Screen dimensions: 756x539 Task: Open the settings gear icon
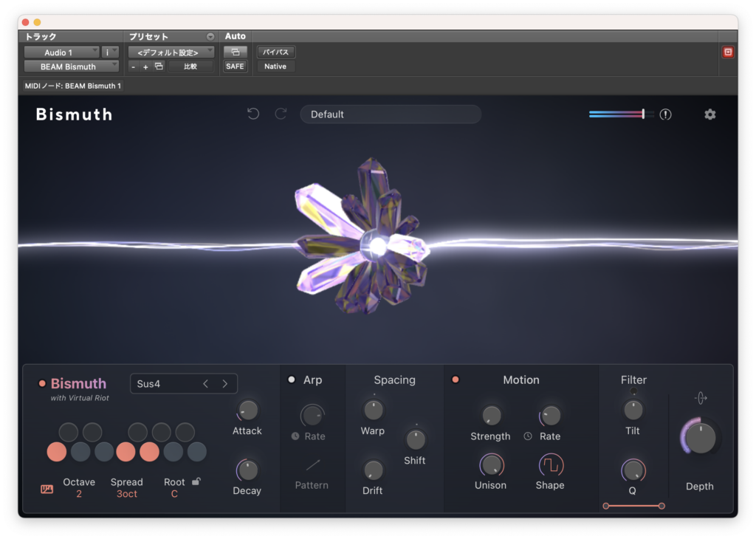click(x=709, y=114)
